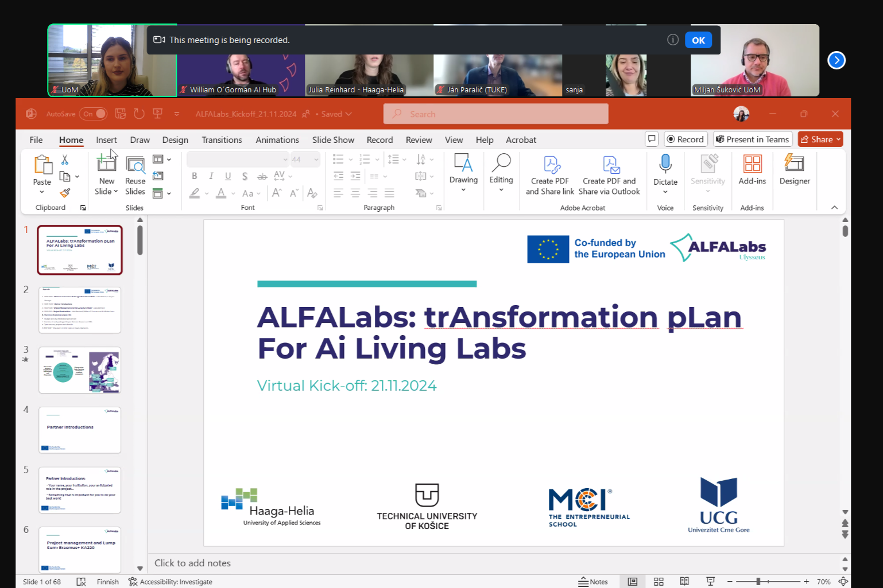Click the Format Painter brush icon
Image resolution: width=883 pixels, height=588 pixels.
tap(65, 193)
